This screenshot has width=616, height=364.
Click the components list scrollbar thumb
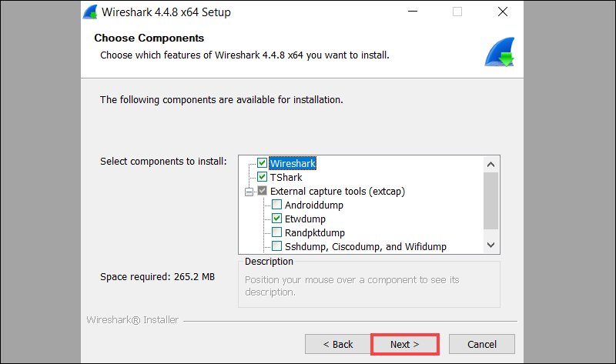[490, 201]
